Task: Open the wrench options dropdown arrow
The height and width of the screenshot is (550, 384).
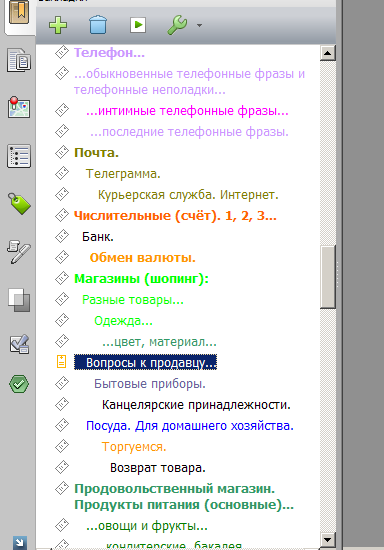Action: pyautogui.click(x=199, y=25)
